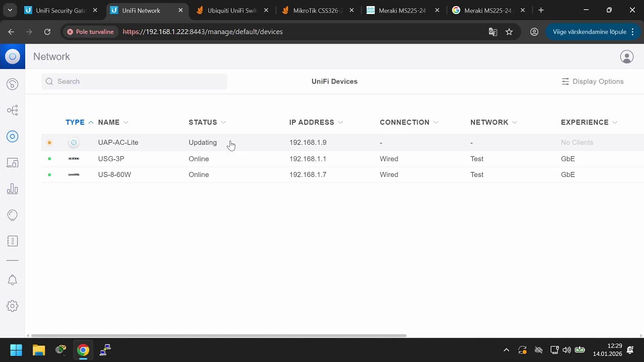The image size is (644, 362).
Task: Click the browser address bar URL
Action: [203, 32]
